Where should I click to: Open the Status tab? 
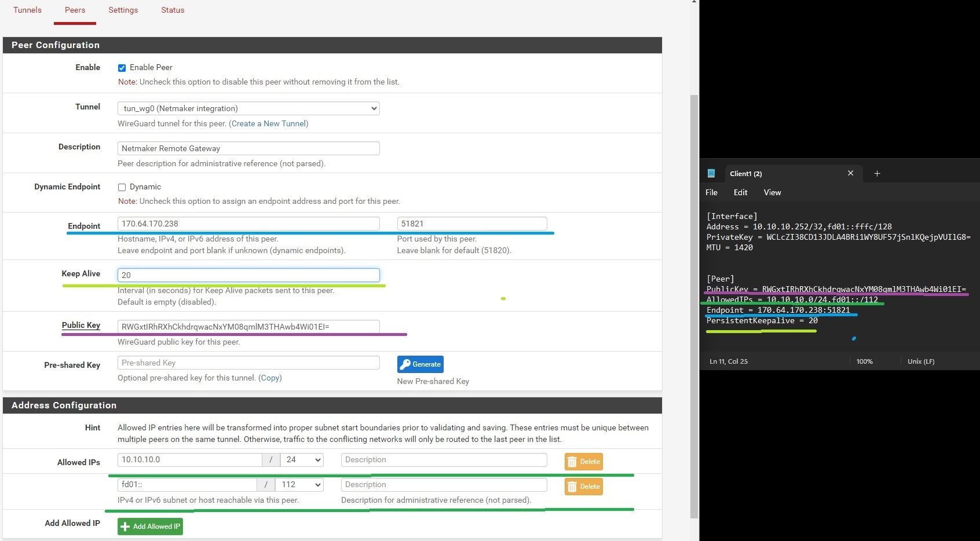tap(173, 10)
